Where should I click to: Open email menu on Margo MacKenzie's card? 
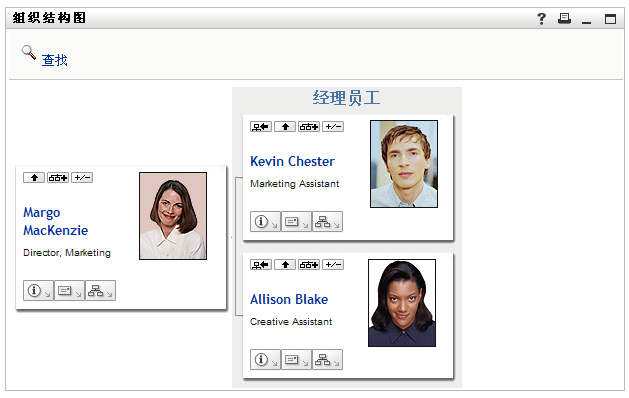tap(69, 290)
